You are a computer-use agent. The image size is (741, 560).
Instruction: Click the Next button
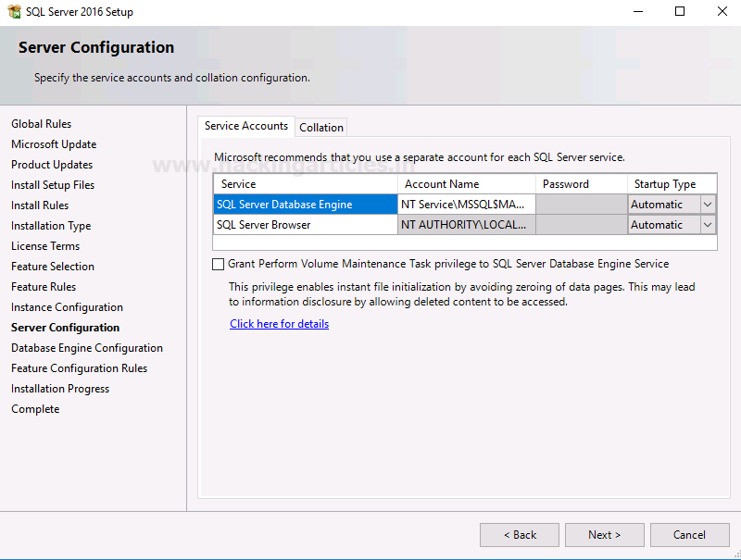click(x=605, y=535)
